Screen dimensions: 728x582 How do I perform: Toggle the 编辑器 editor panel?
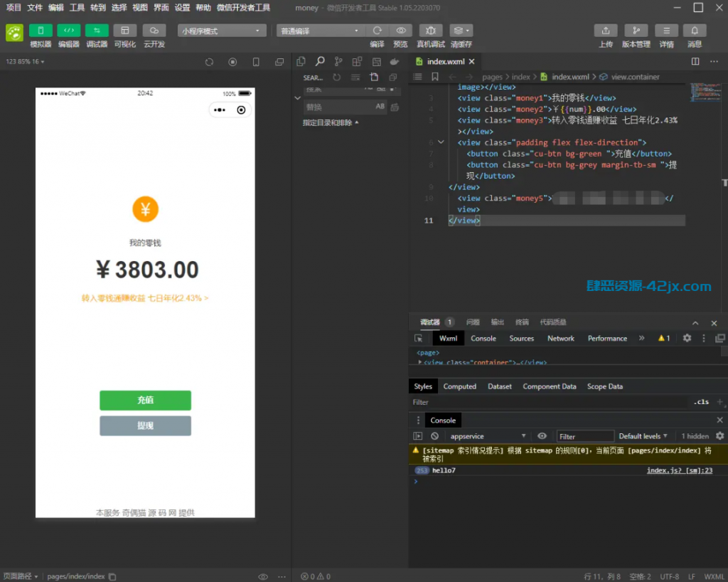(69, 31)
